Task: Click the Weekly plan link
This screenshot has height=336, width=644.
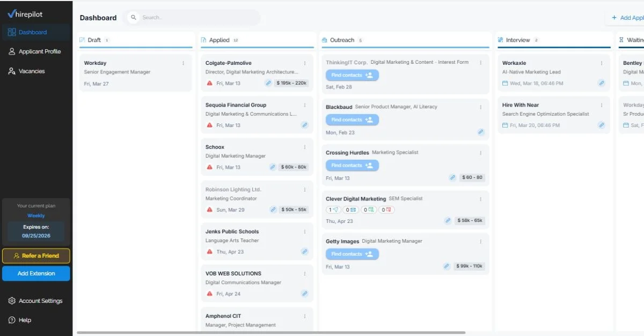Action: pos(36,215)
